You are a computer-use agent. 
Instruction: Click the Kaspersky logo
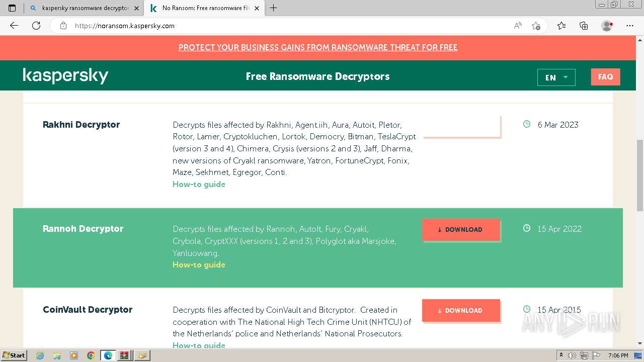[65, 76]
